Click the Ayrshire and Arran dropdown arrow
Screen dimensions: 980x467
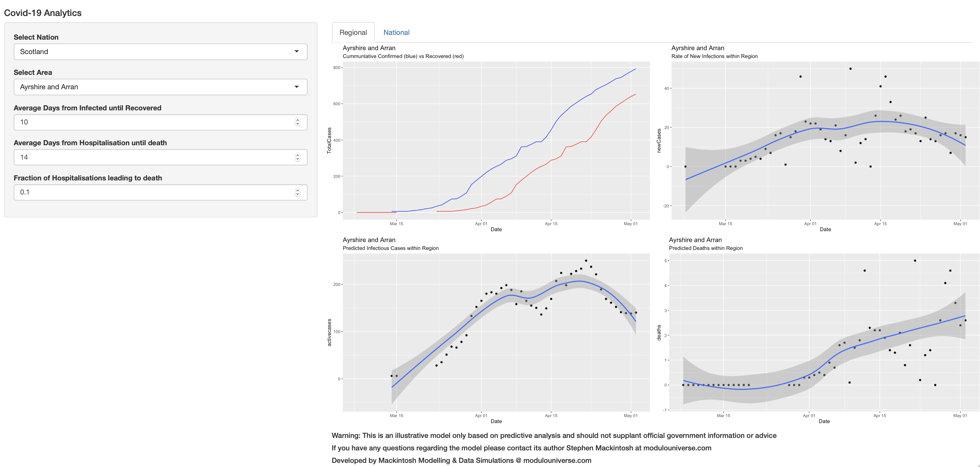296,87
